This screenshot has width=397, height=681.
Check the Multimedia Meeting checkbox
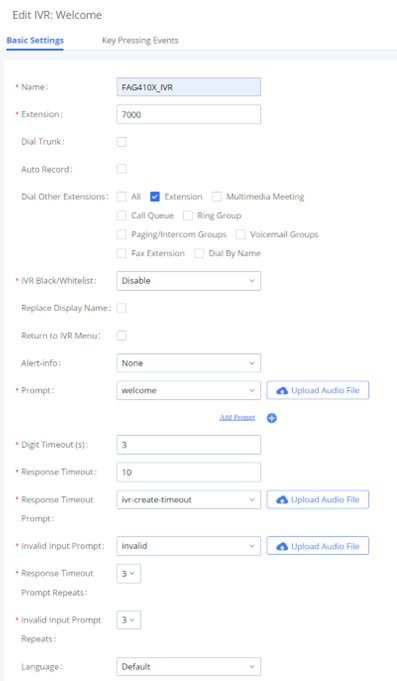click(x=217, y=197)
